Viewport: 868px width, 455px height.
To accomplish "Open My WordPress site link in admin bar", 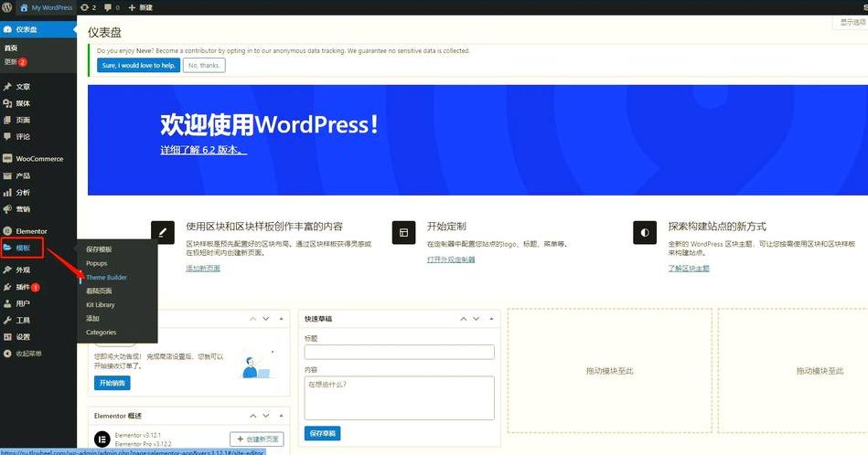I will click(x=47, y=7).
